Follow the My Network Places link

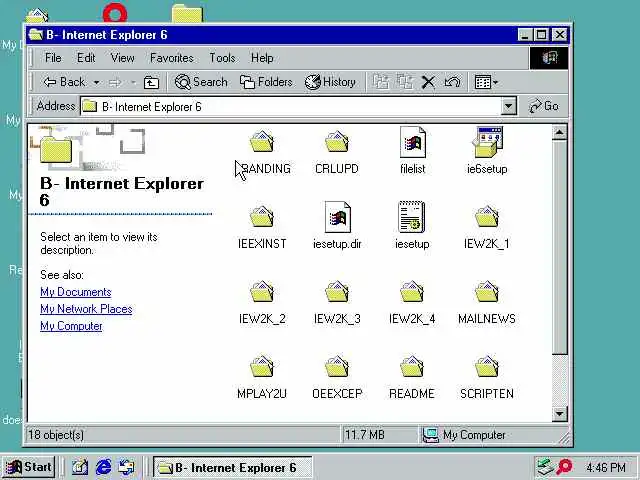[86, 309]
